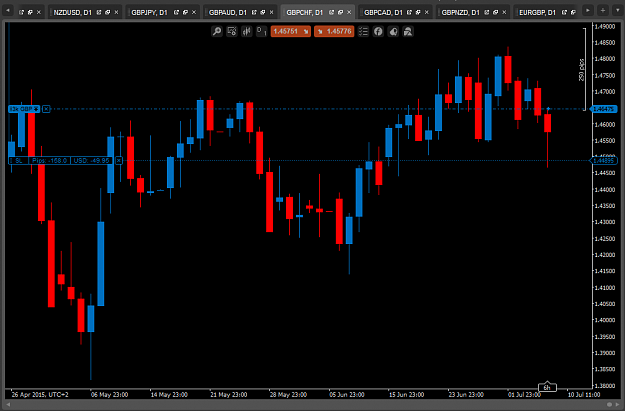
Task: Open the chart tabs list dropdown arrow
Action: click(x=617, y=10)
